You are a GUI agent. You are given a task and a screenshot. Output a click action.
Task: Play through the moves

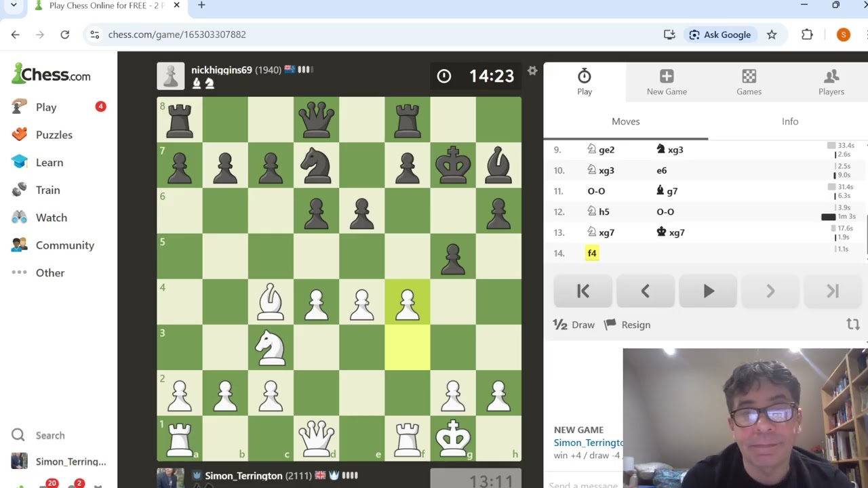click(708, 291)
